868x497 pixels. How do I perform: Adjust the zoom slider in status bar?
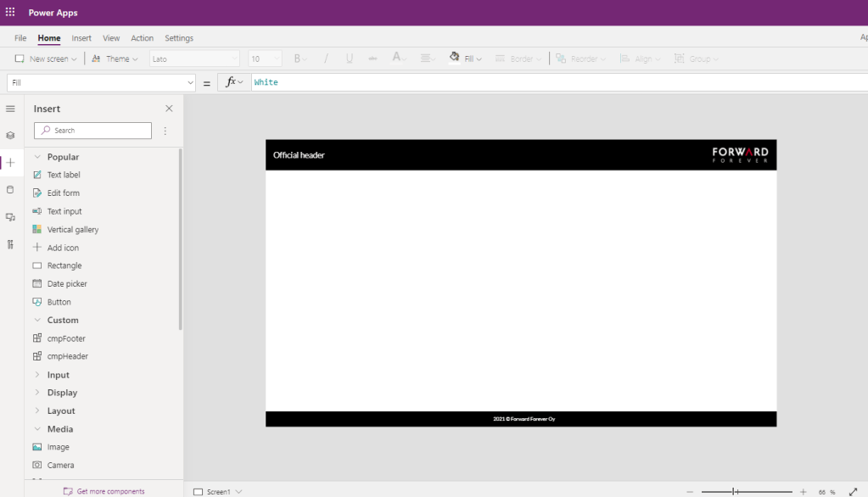pyautogui.click(x=736, y=492)
